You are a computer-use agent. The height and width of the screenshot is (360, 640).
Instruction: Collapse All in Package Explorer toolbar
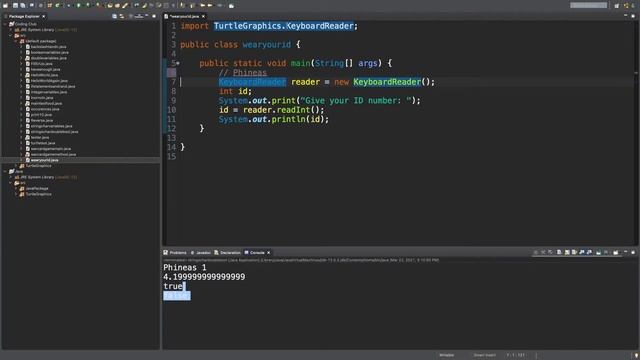[115, 16]
